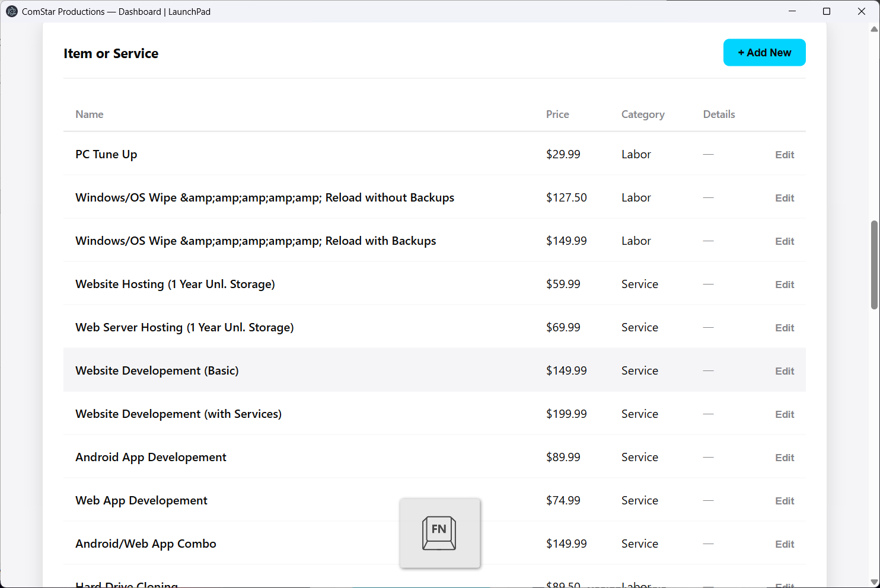Edit Website Hosting (1 Year Unl. Storage)
This screenshot has height=588, width=880.
(784, 285)
